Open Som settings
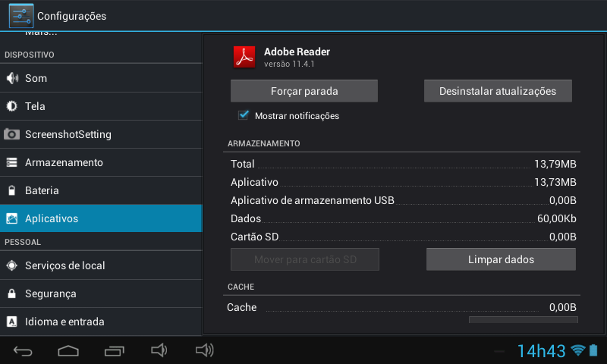The image size is (607, 364). point(101,78)
